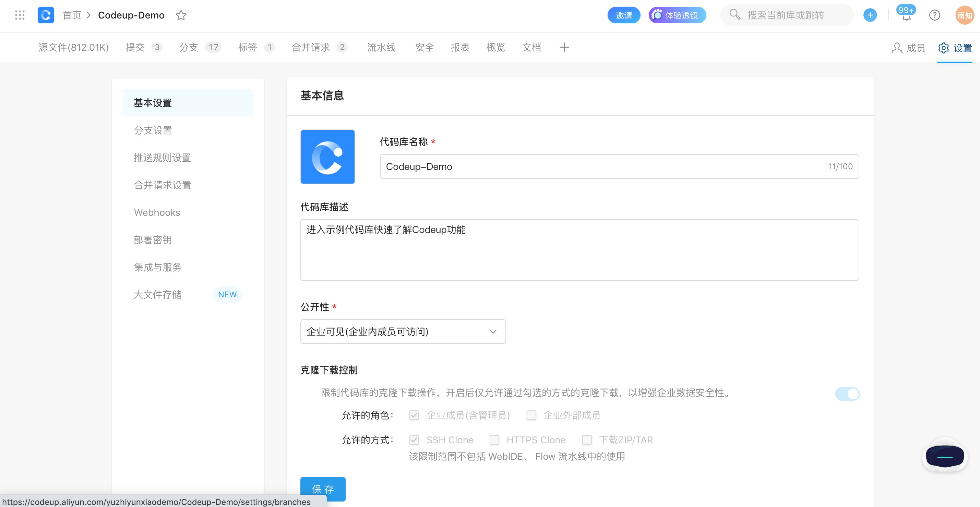Screen dimensions: 980x507
Task: Open the user avatar menu
Action: coord(965,15)
